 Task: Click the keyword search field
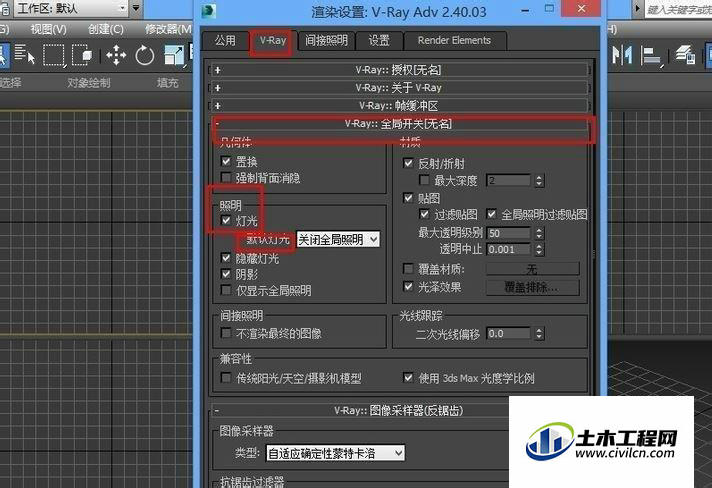click(x=678, y=9)
